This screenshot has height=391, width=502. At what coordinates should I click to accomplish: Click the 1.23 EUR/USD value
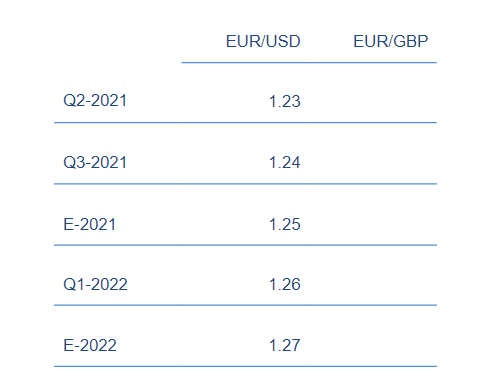tap(285, 101)
